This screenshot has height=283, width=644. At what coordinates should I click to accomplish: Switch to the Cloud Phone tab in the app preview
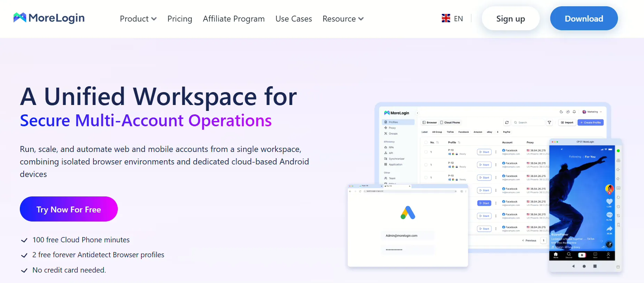point(450,122)
